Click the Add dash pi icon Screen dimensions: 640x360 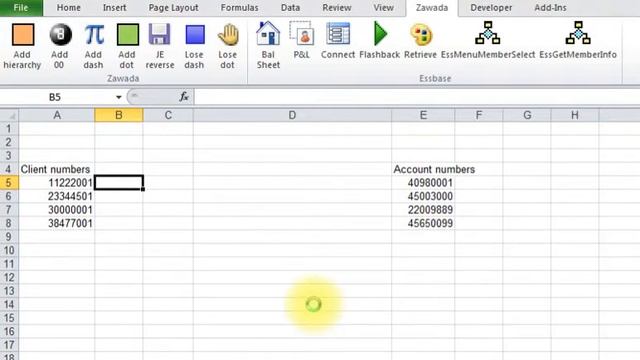(x=94, y=34)
